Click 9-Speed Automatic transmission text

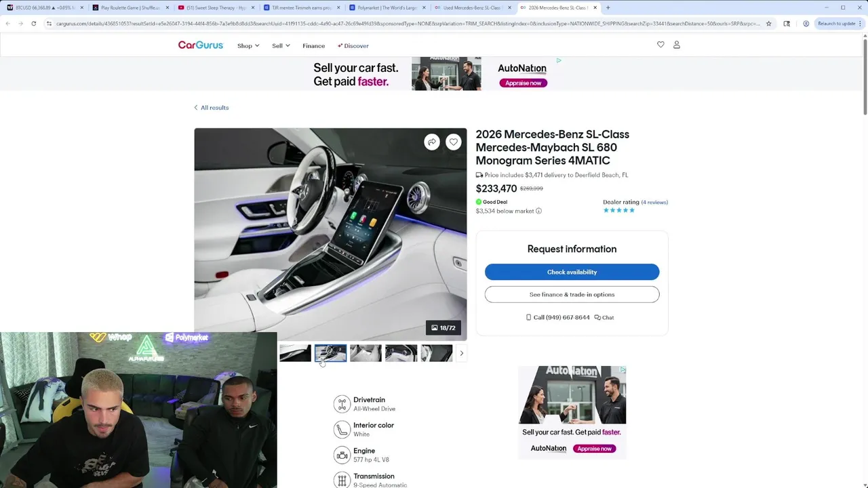380,485
